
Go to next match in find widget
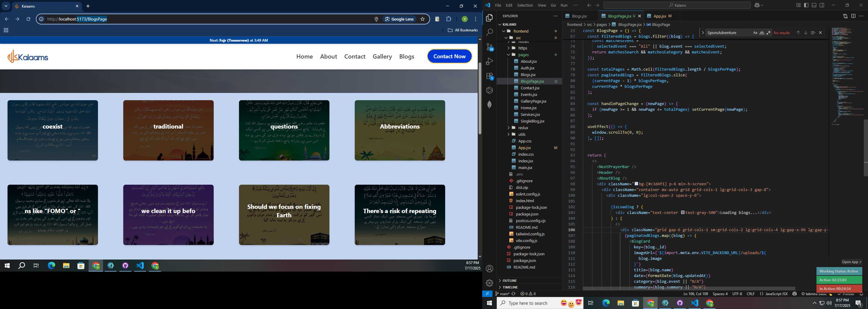coord(805,33)
